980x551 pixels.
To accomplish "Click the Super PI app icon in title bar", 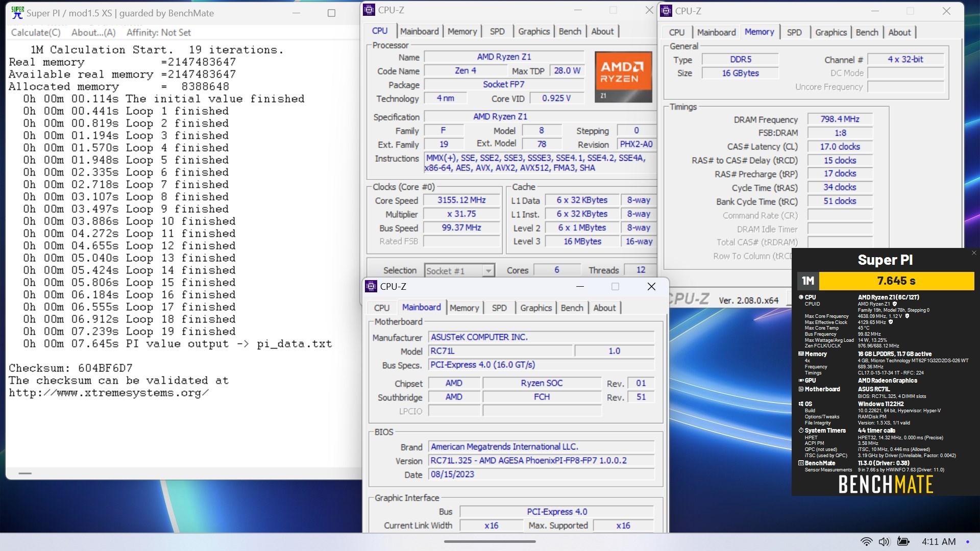I will click(17, 13).
